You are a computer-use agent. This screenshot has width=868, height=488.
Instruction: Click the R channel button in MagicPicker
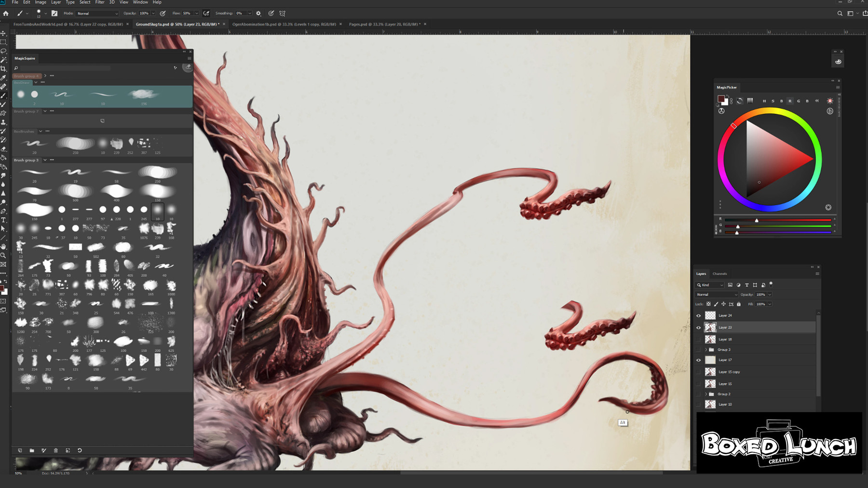790,101
